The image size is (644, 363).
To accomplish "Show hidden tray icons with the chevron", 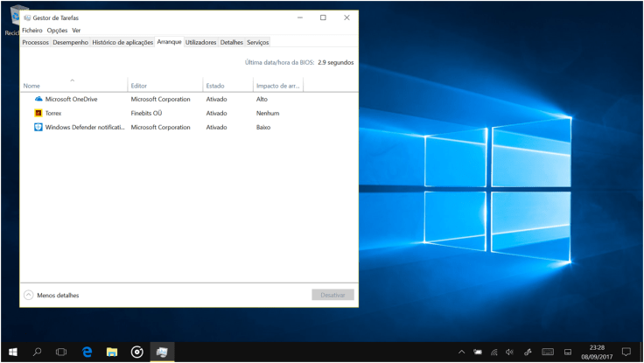I will [x=461, y=352].
